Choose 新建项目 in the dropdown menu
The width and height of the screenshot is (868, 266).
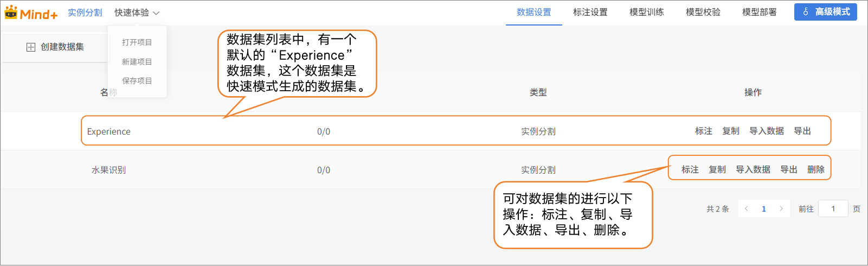tap(137, 62)
